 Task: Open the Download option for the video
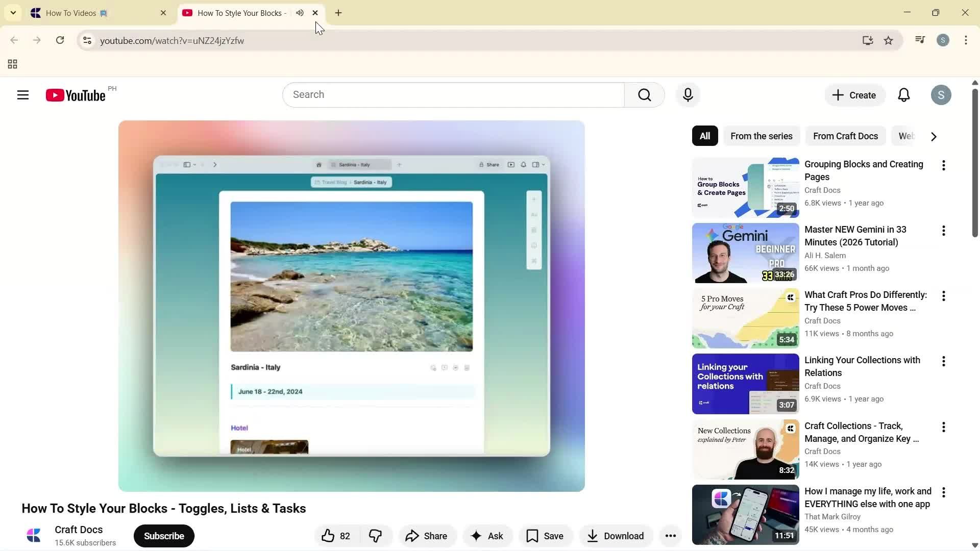(615, 536)
